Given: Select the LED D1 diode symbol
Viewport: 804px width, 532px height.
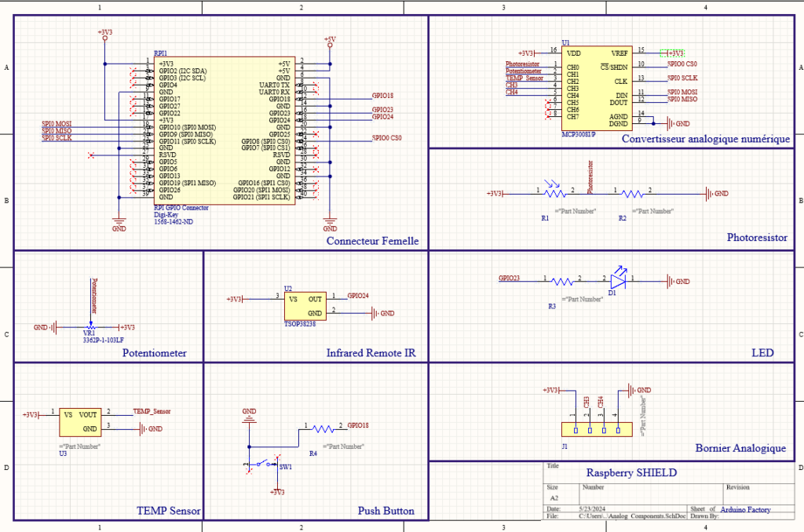Looking at the screenshot, I should point(619,279).
